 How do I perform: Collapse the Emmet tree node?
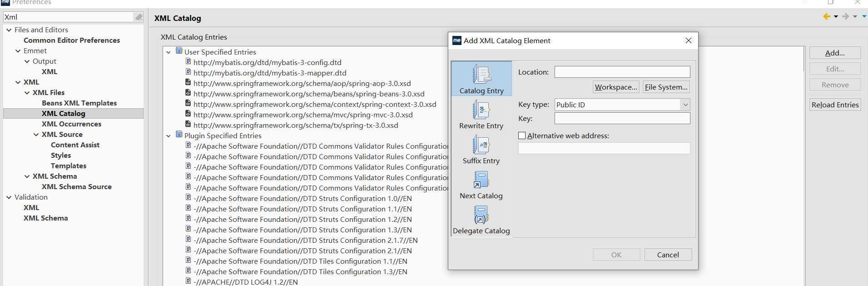[18, 51]
